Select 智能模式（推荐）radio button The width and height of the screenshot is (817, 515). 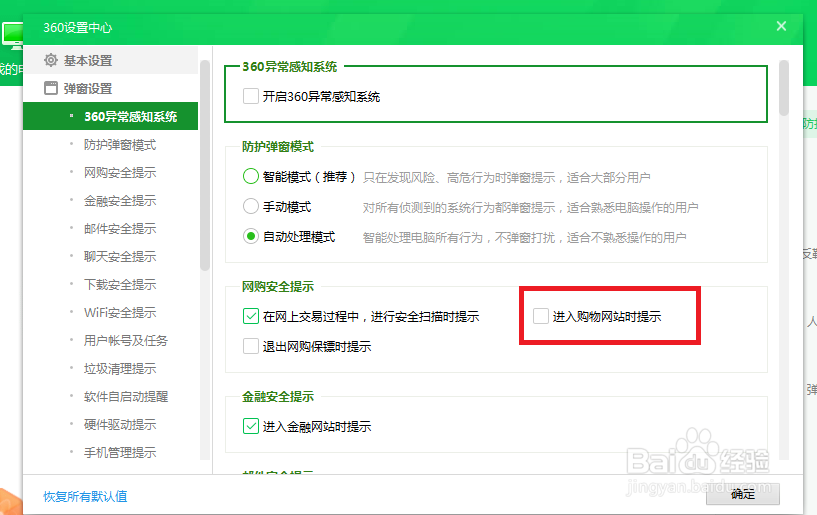click(x=251, y=177)
